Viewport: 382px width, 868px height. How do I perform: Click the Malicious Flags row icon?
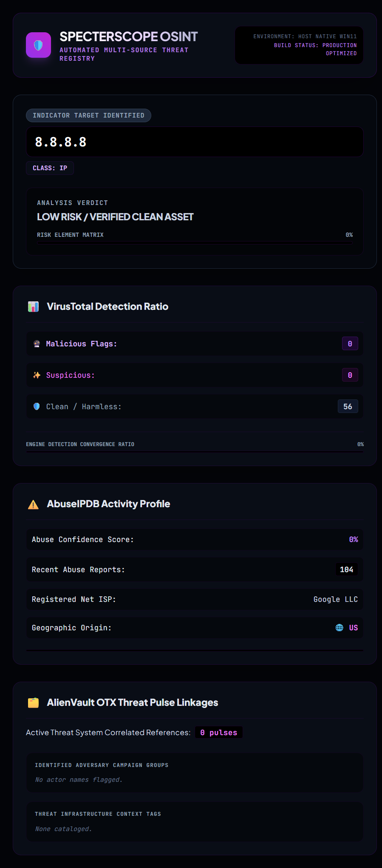pyautogui.click(x=37, y=344)
